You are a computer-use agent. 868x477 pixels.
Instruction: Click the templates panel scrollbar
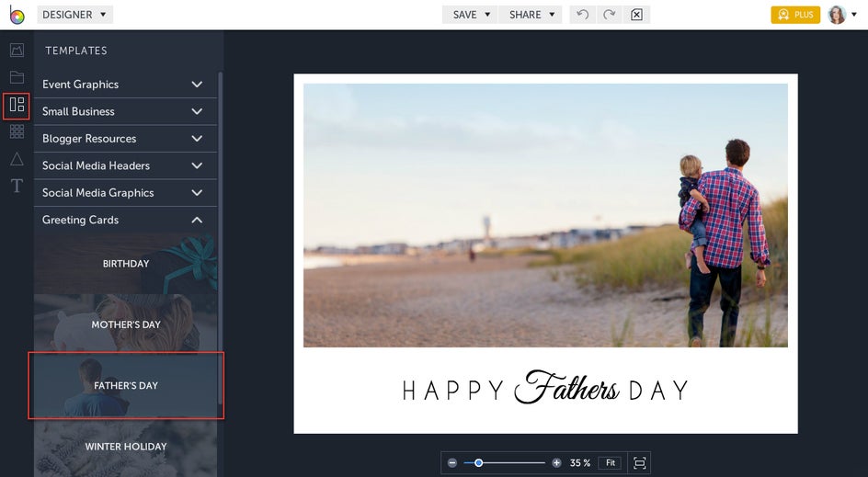click(221, 238)
